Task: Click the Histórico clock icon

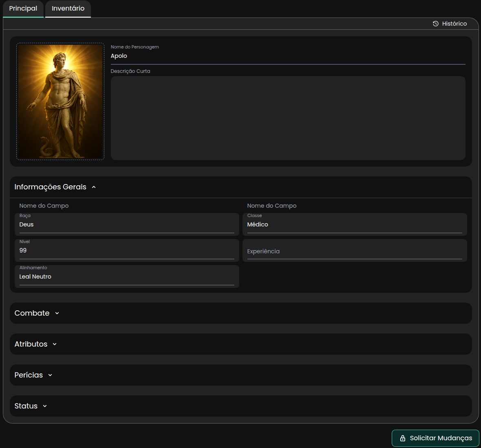Action: pyautogui.click(x=435, y=24)
